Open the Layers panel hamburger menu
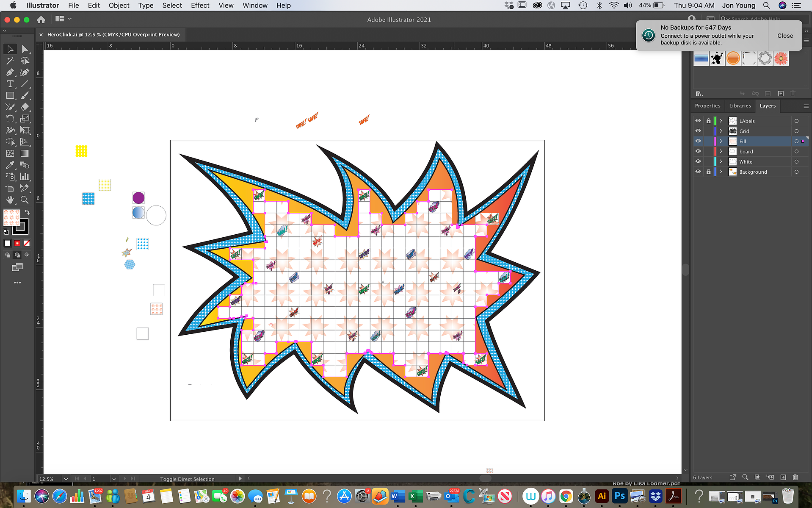Screen dimensions: 812x508 (x=806, y=106)
